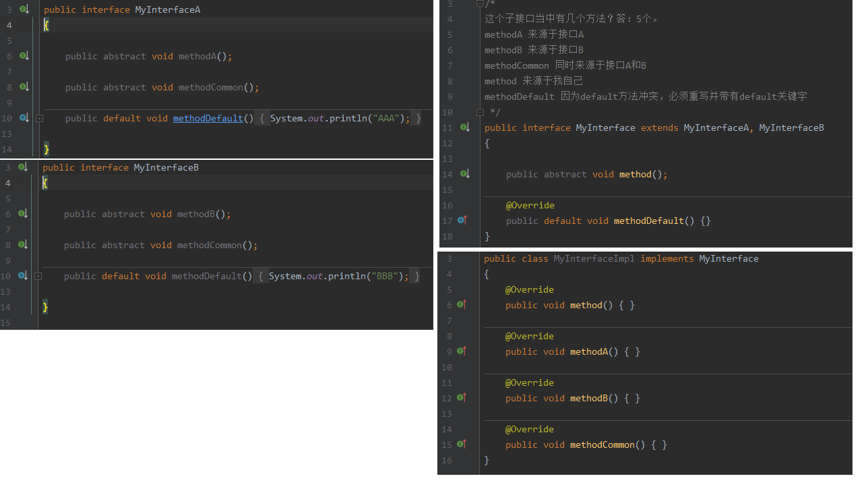Click line number 17 in MyInterface editor gutter
Screen dimensions: 868x491
pos(447,221)
